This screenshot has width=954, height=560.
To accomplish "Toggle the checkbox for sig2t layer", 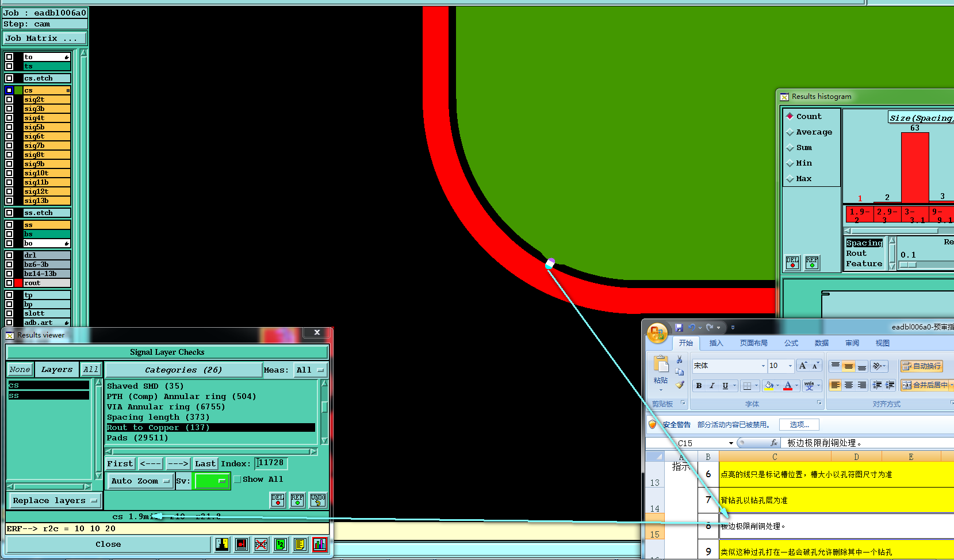I will point(9,99).
